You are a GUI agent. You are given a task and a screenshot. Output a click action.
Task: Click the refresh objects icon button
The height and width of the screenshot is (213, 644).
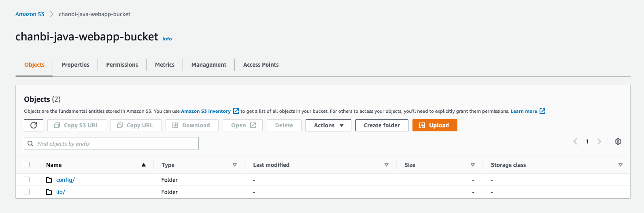pyautogui.click(x=34, y=125)
